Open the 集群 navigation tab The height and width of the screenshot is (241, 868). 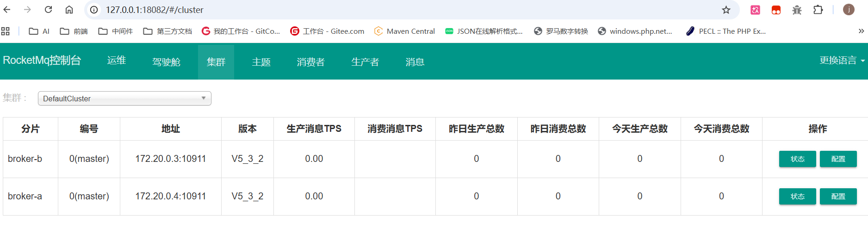pos(216,62)
